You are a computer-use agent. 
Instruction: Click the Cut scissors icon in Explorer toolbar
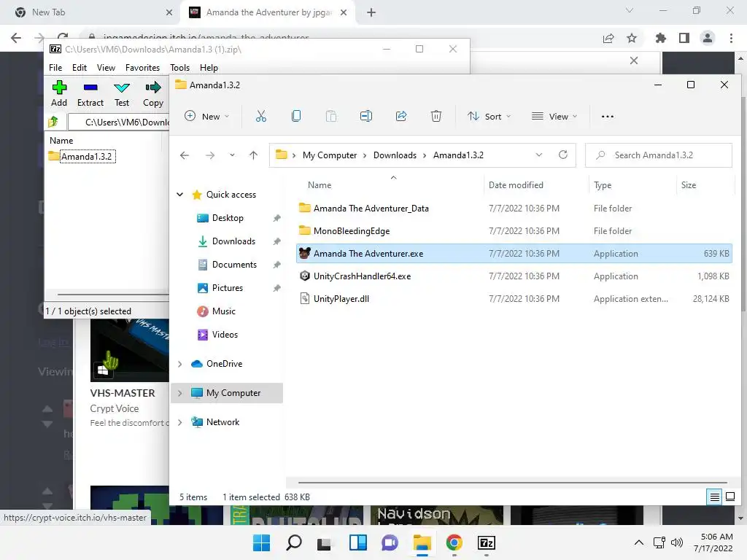[x=261, y=116]
